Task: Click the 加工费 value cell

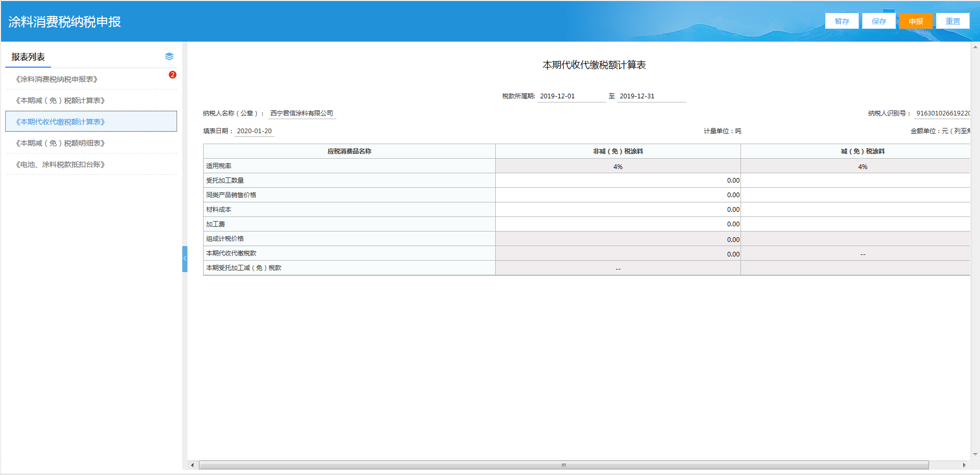Action: pos(618,224)
